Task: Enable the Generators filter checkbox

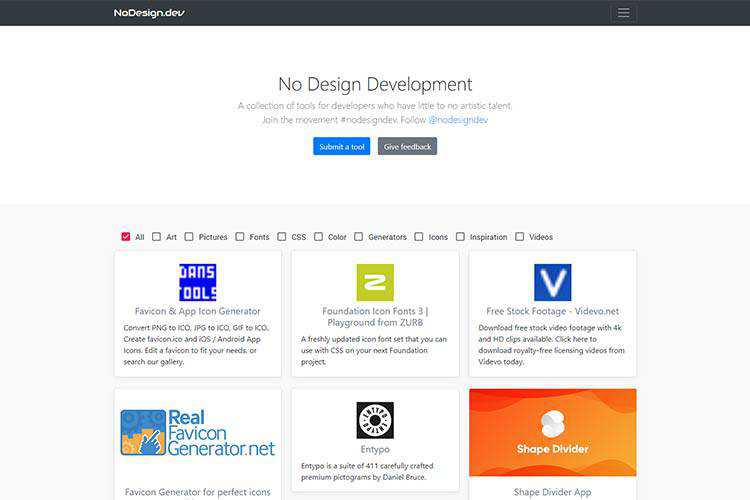Action: tap(359, 237)
